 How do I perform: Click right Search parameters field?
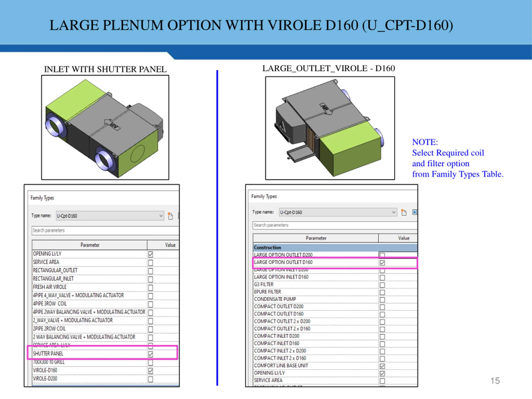click(334, 225)
